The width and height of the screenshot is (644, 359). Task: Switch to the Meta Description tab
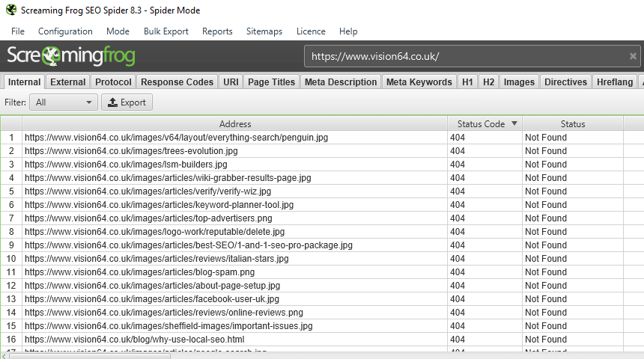pos(341,82)
